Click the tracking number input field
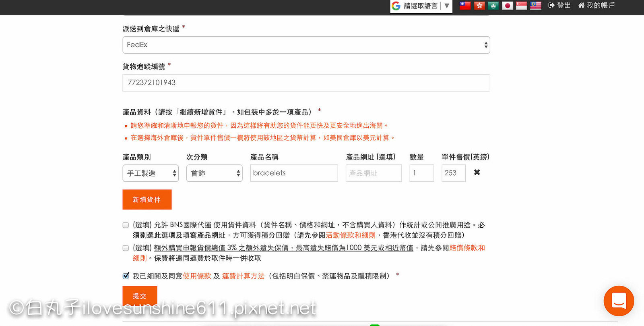Image resolution: width=644 pixels, height=326 pixels. 306,83
